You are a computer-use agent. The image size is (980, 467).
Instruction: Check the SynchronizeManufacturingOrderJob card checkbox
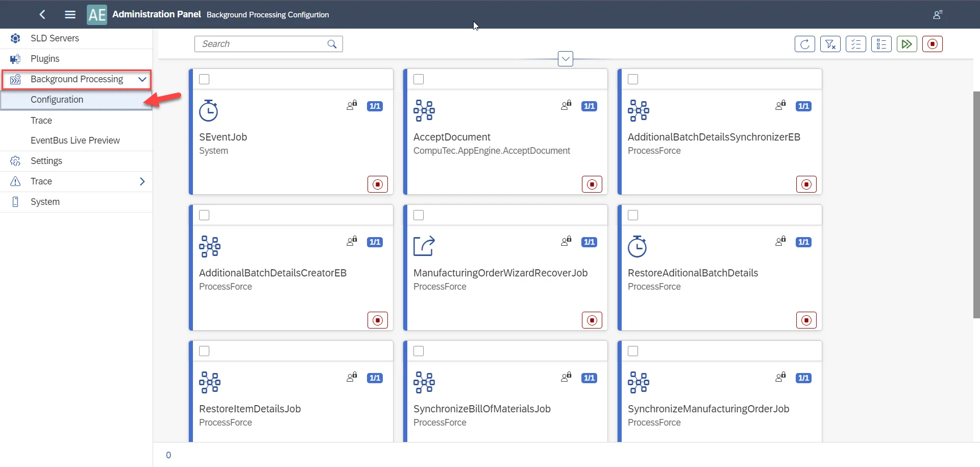pyautogui.click(x=633, y=351)
